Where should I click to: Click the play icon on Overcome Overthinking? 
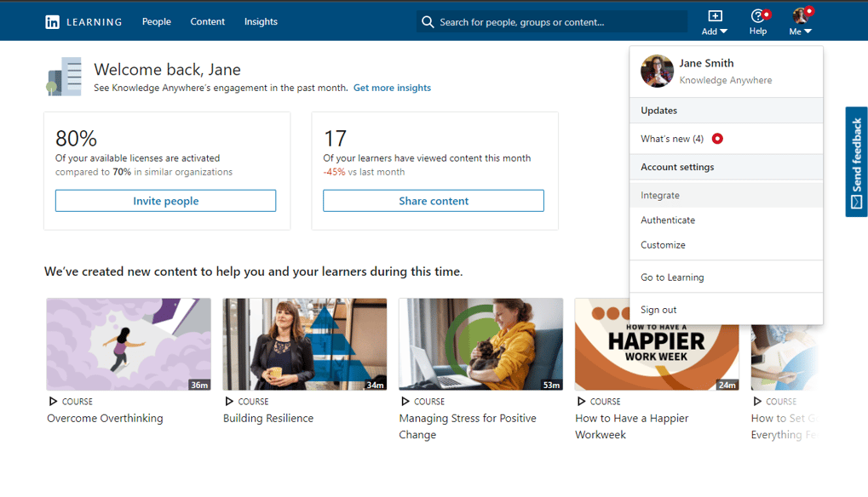coord(52,401)
